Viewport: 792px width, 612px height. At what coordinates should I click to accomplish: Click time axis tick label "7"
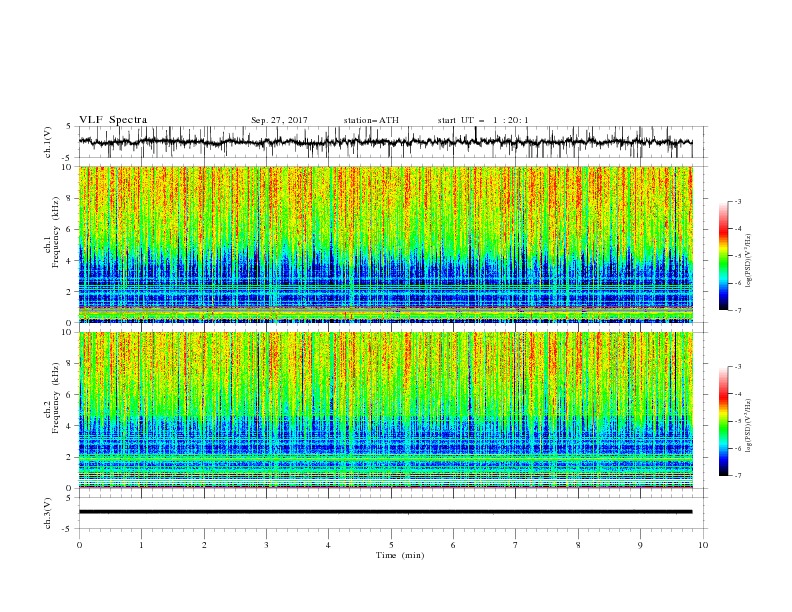[516, 545]
